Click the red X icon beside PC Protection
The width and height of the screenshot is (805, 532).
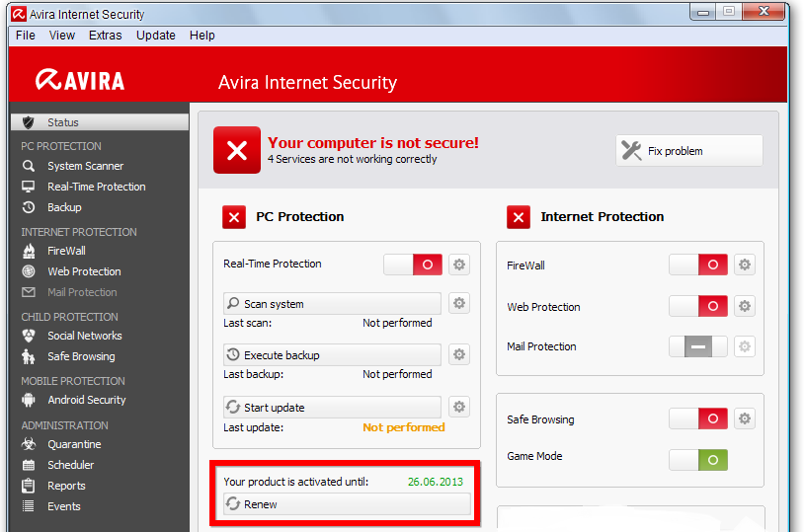coord(234,217)
